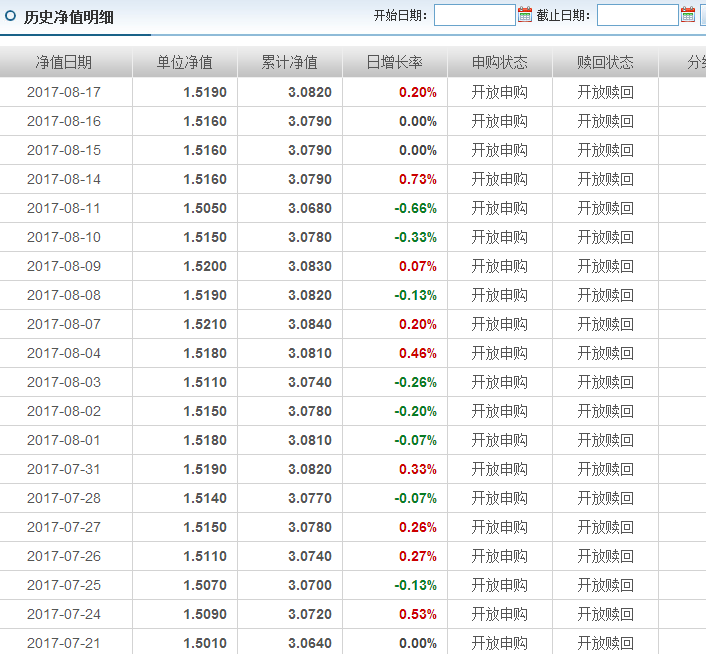Select date cell 2017-08-14
The image size is (706, 654).
[64, 179]
